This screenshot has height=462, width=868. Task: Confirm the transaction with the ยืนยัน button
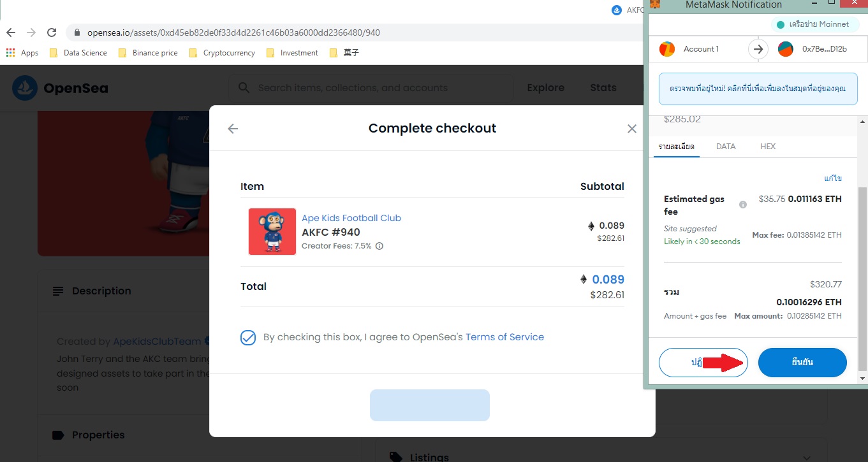802,363
